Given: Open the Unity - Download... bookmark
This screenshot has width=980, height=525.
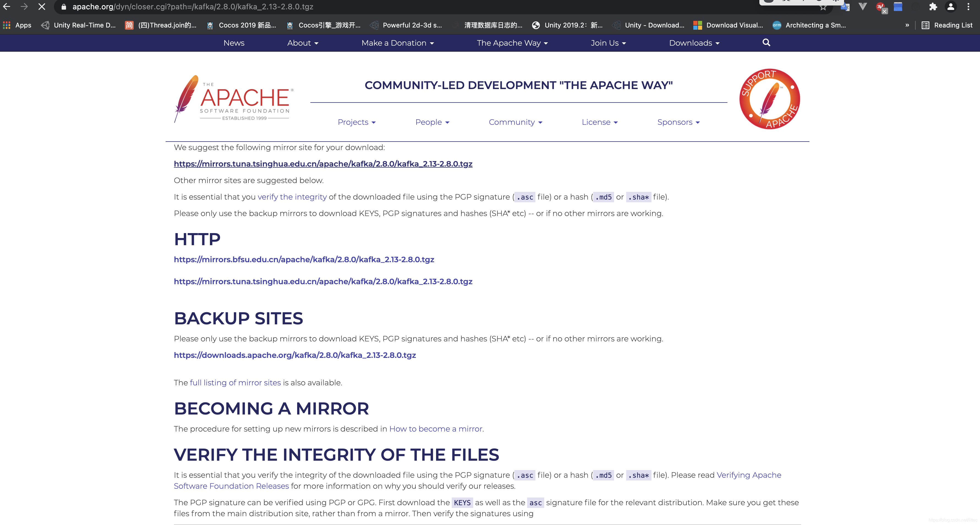Looking at the screenshot, I should (x=648, y=25).
